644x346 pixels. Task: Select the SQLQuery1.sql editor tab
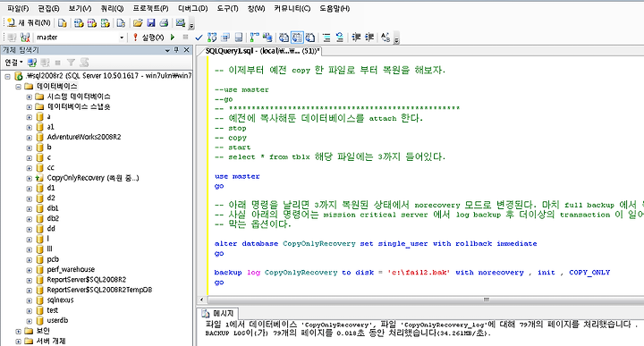(x=262, y=51)
